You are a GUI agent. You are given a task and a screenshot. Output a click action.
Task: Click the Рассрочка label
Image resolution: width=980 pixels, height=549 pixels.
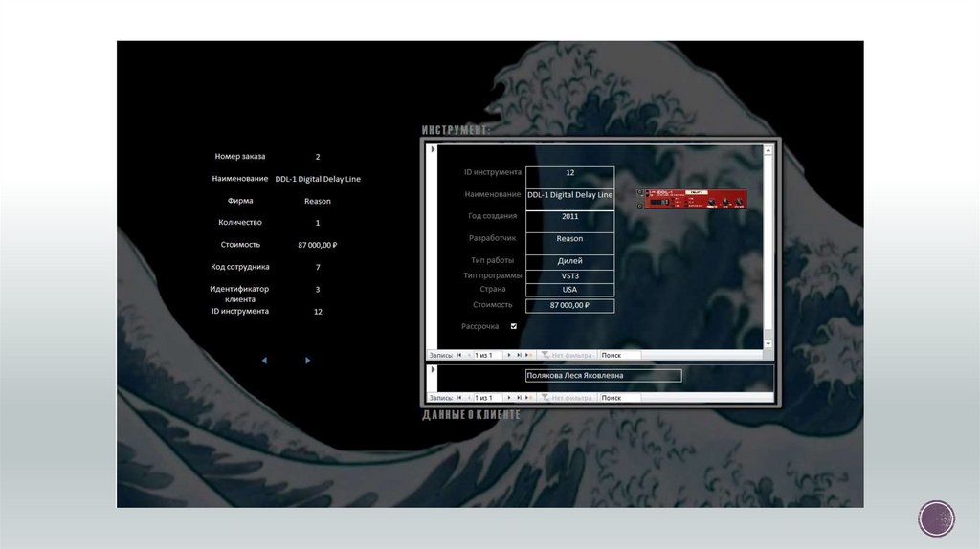(480, 327)
